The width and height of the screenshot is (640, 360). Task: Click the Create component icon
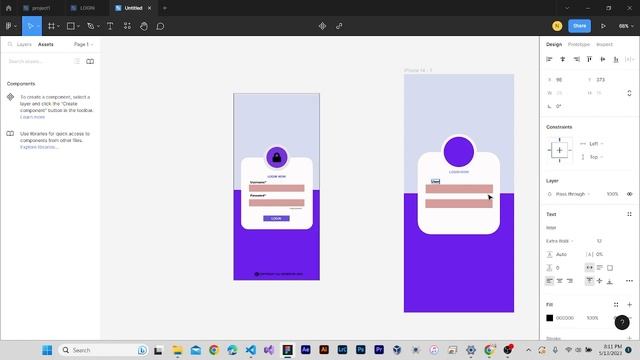coord(322,26)
